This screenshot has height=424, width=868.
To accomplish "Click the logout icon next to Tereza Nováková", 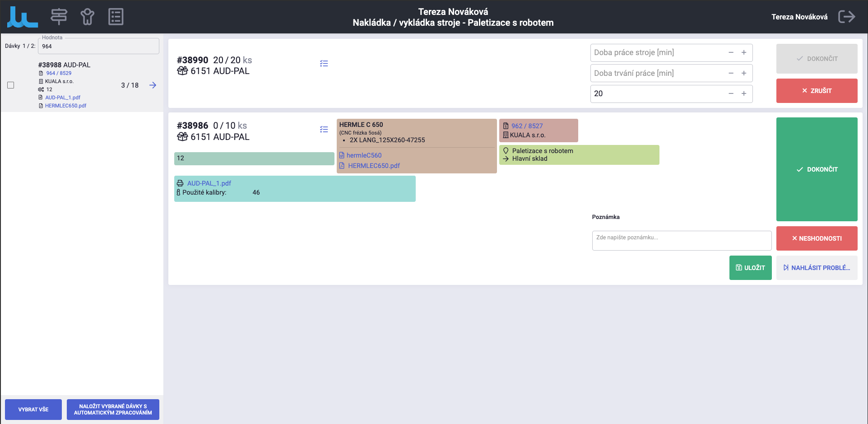I will 846,17.
